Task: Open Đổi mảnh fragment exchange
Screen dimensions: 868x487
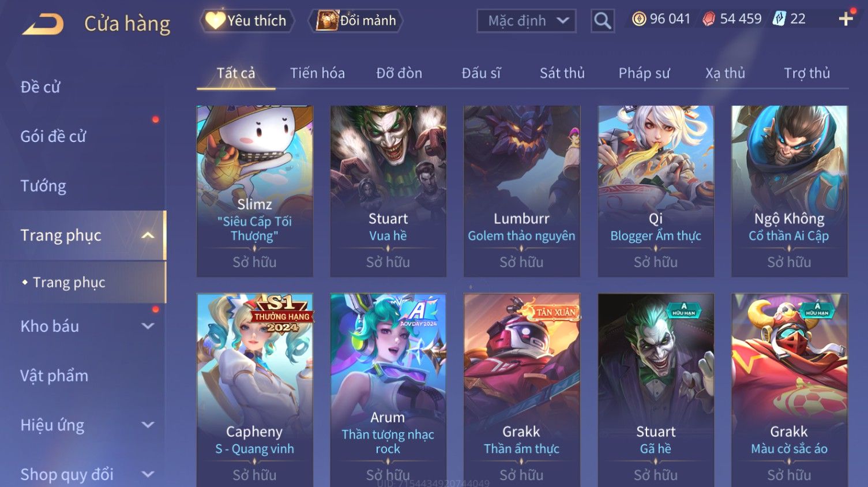Action: (x=356, y=21)
